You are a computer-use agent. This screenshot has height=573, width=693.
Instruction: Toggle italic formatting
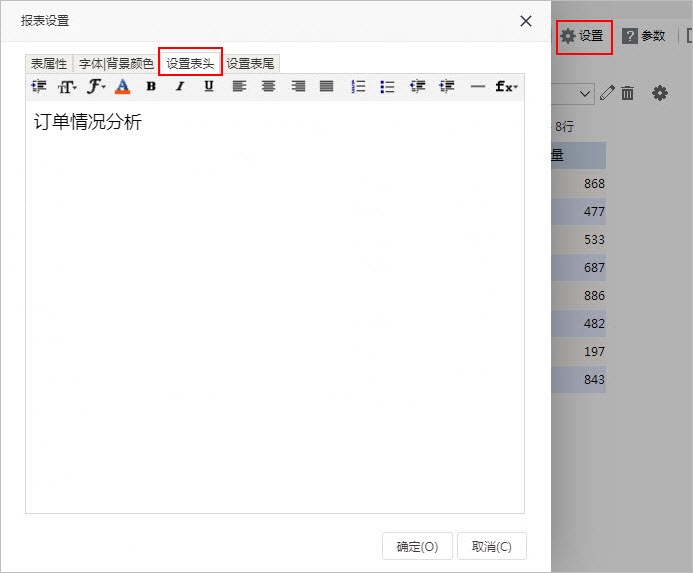coord(180,86)
